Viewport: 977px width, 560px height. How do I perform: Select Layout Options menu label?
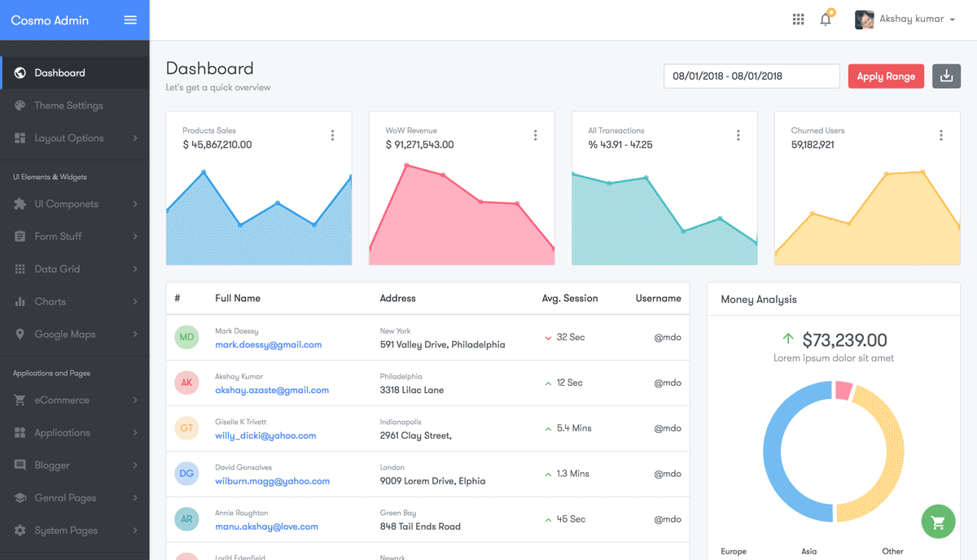pos(69,138)
